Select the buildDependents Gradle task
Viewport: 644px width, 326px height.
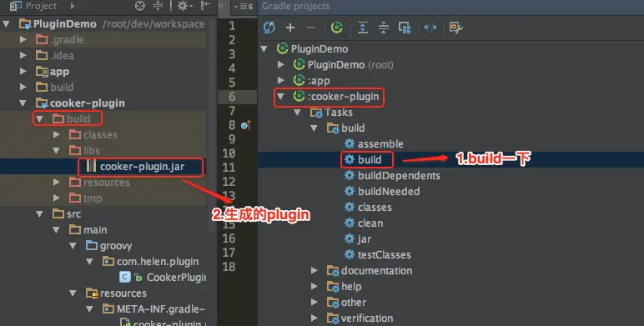[x=399, y=176]
